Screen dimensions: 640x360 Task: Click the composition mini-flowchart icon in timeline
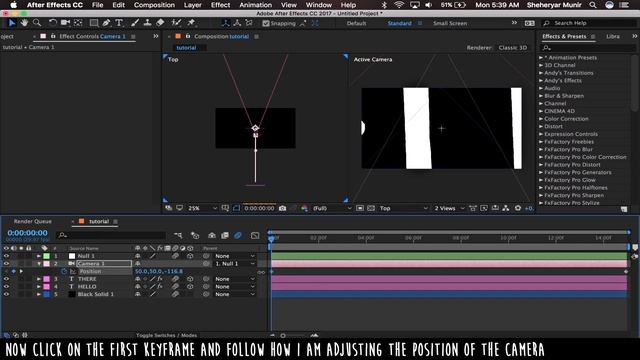(x=178, y=235)
